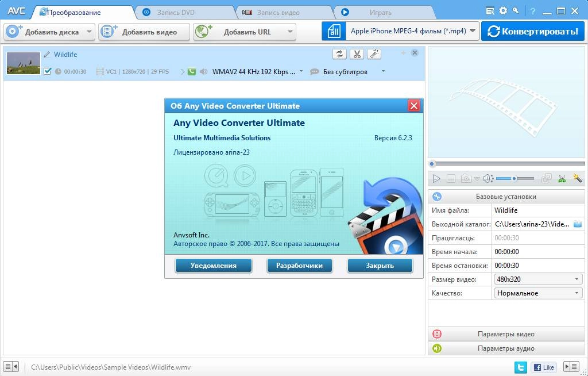Screen dimensions: 588x376
Task: Open the Размер видео 480x320 dropdown
Action: point(538,279)
